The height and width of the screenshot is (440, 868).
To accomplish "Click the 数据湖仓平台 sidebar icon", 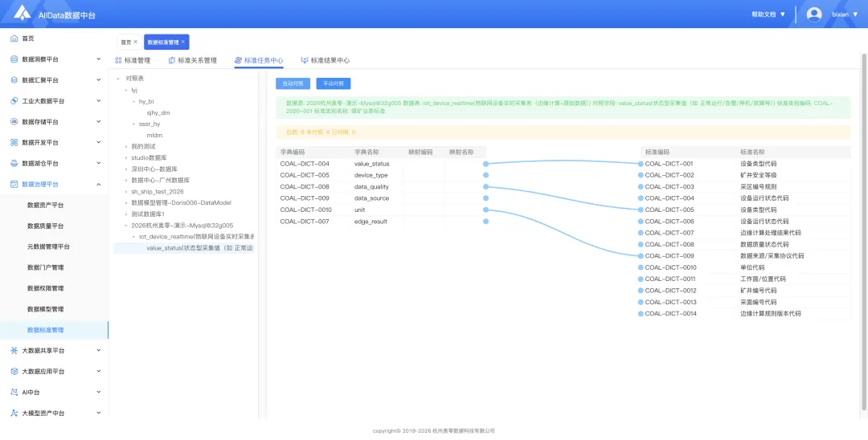I will [14, 164].
